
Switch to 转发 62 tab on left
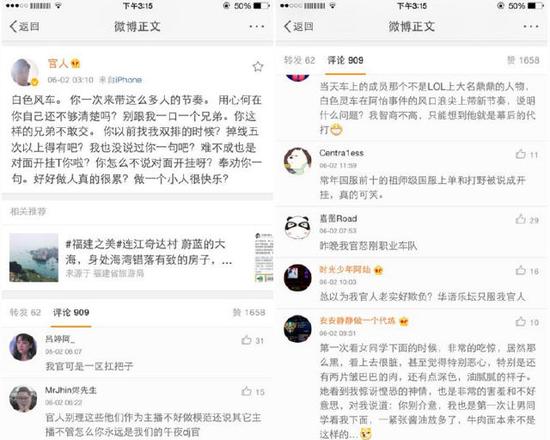point(25,312)
